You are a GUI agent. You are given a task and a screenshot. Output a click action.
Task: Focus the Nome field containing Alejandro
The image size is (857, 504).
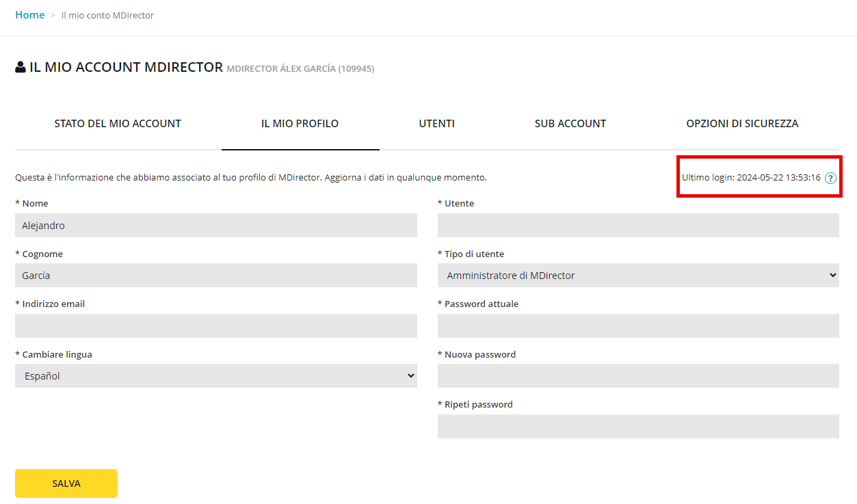(215, 226)
